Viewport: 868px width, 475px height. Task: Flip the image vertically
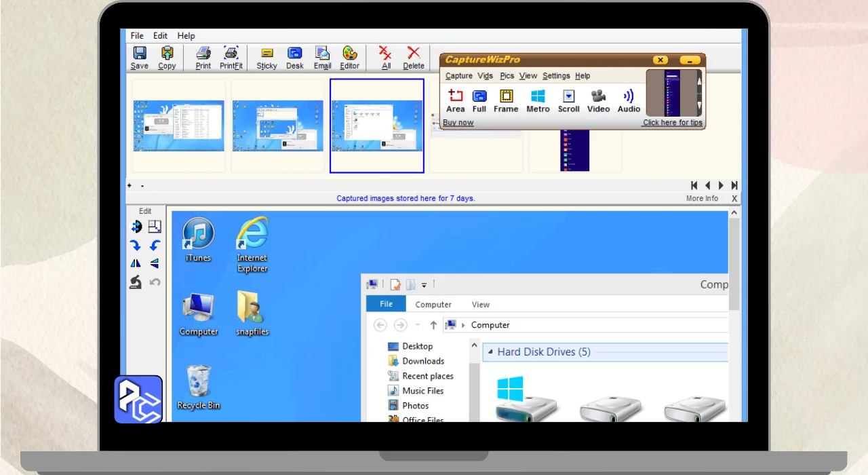(155, 263)
